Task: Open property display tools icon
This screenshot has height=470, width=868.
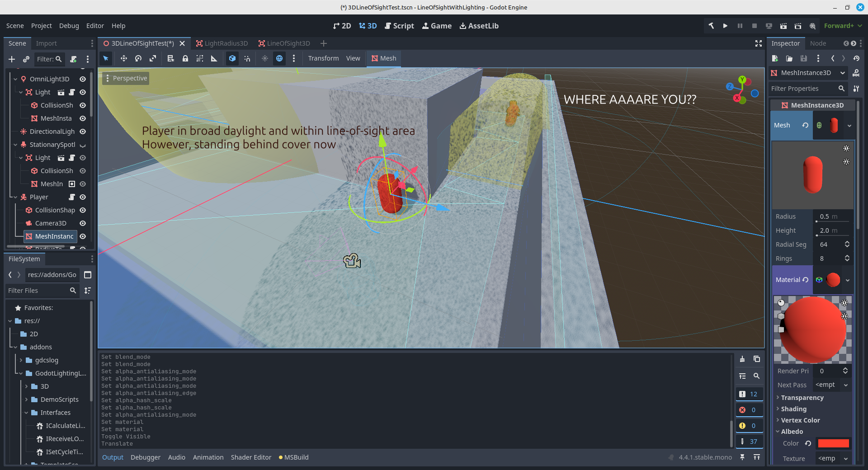Action: (x=856, y=89)
